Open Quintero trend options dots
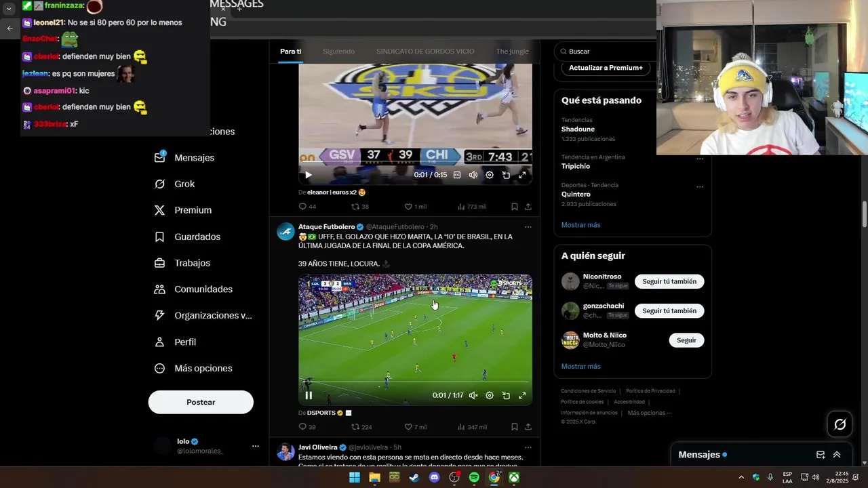The height and width of the screenshot is (488, 868). click(700, 186)
